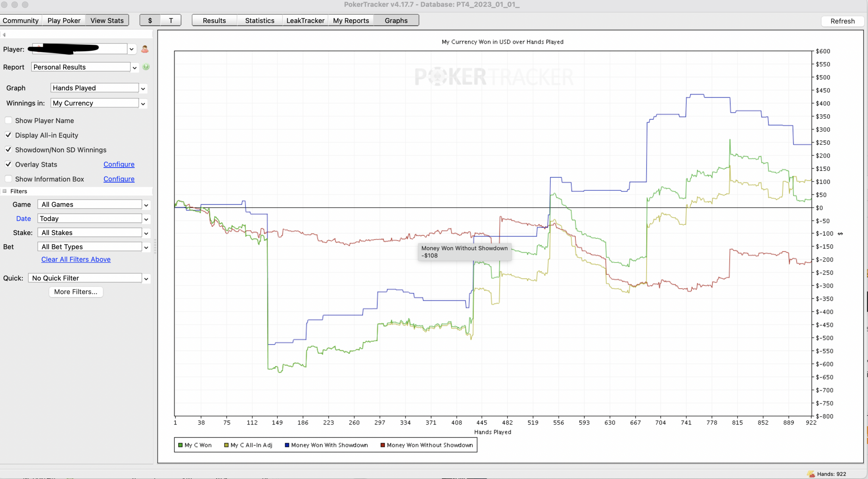Toggle the Filters section collapse box
The width and height of the screenshot is (868, 479).
[x=5, y=191]
